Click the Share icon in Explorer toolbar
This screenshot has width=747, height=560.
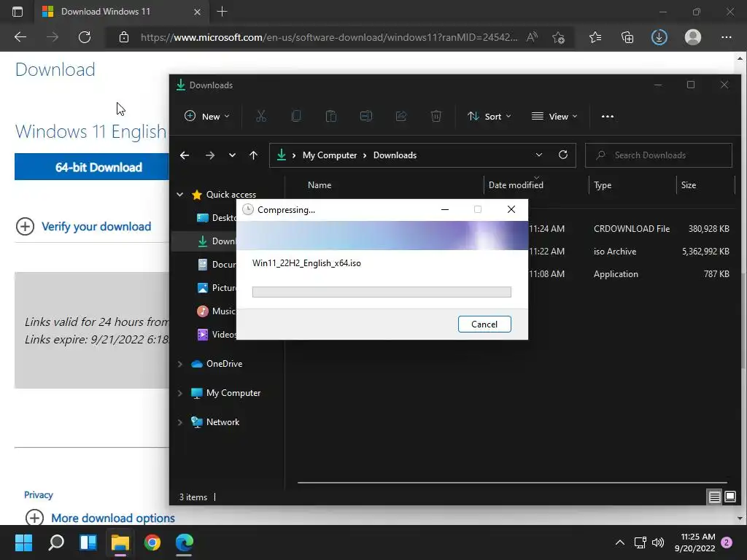point(401,116)
